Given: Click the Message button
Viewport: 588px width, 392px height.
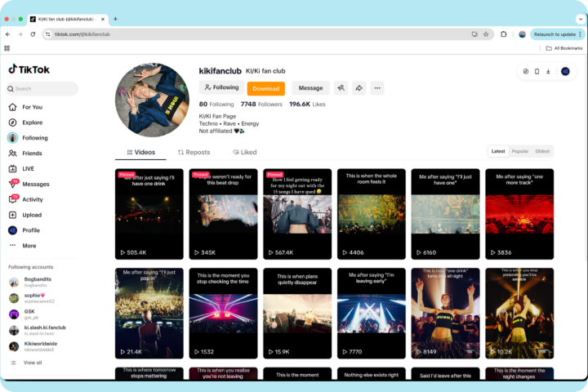Looking at the screenshot, I should click(310, 88).
